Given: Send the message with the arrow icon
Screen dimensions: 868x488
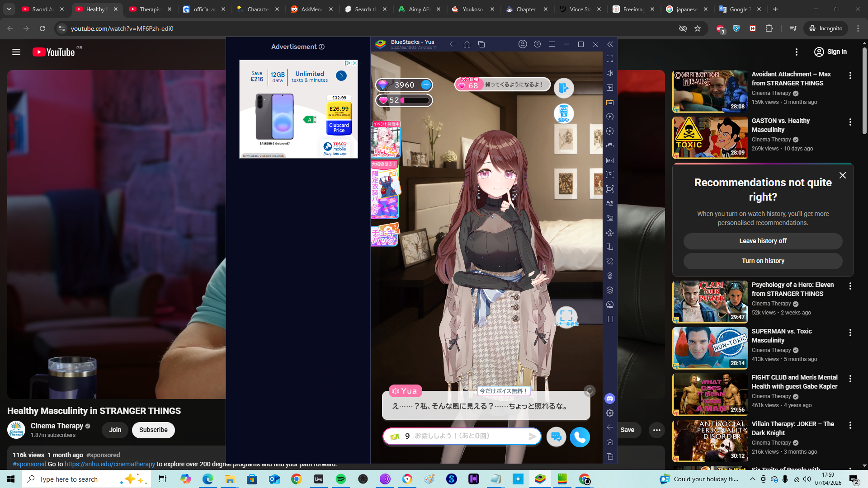Looking at the screenshot, I should pyautogui.click(x=533, y=436).
